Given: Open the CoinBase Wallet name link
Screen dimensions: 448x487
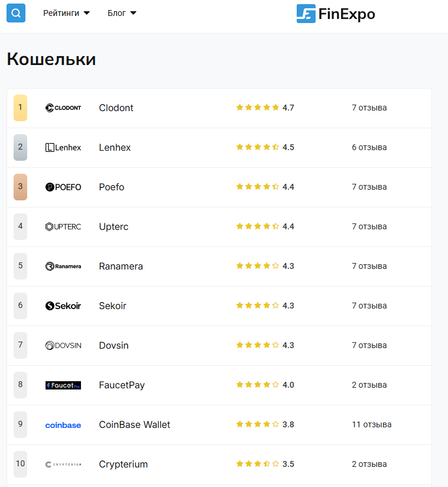Looking at the screenshot, I should click(134, 424).
